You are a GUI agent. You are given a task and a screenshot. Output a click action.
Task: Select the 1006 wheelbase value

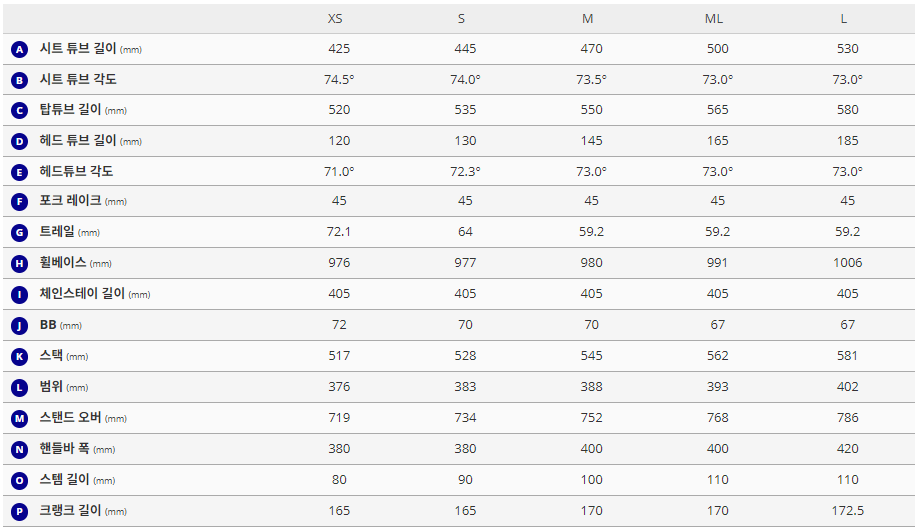(x=848, y=264)
